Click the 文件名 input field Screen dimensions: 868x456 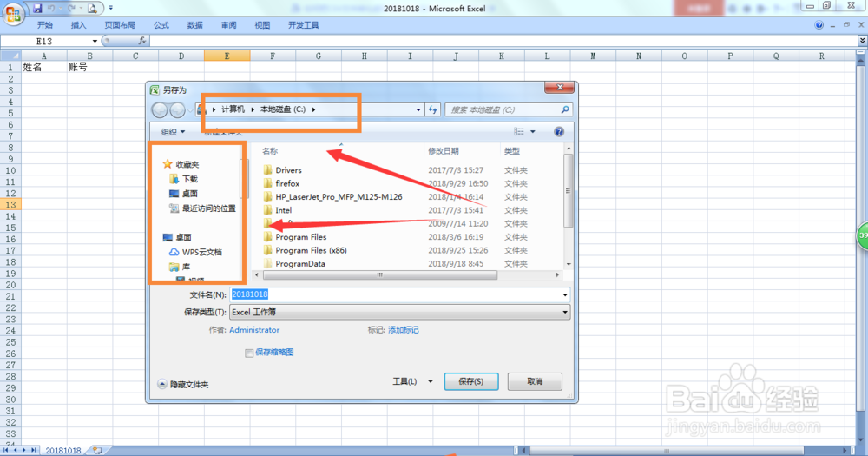tap(399, 294)
